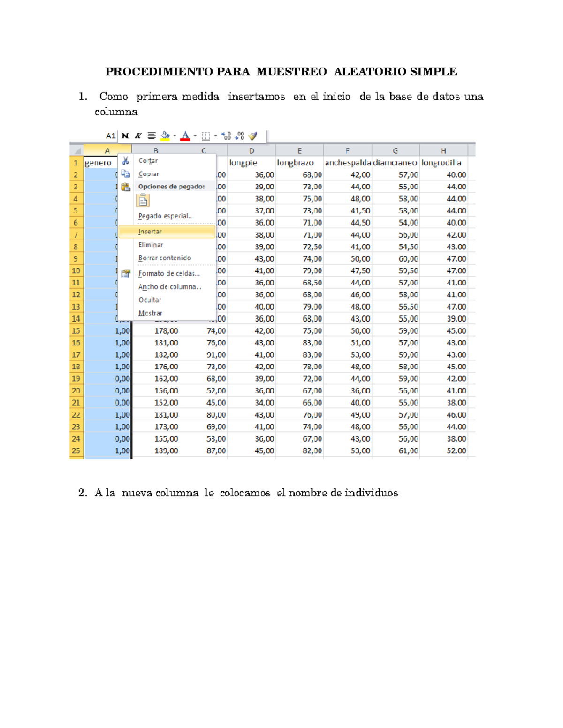The width and height of the screenshot is (563, 728).
Task: Toggle italic with the K button
Action: click(137, 135)
